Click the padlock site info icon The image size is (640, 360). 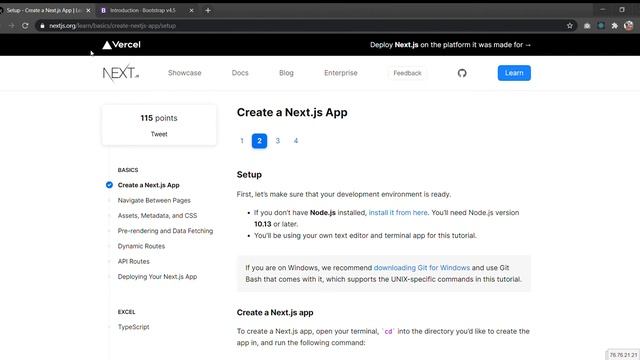[x=42, y=26]
